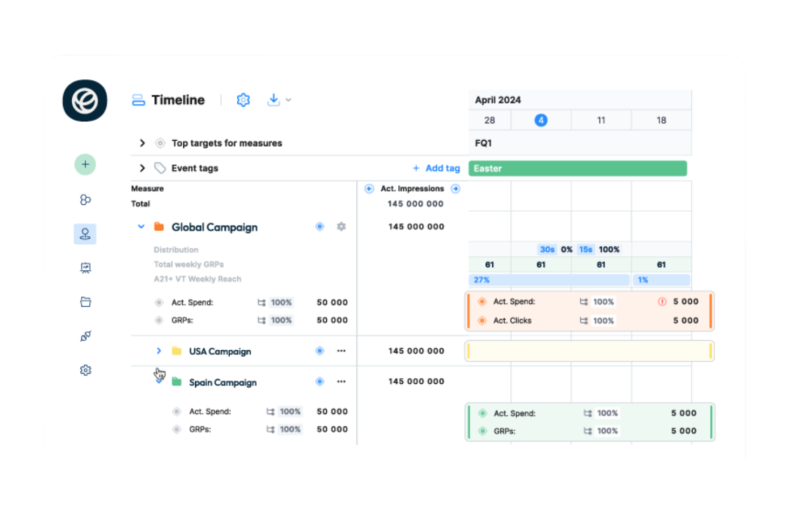This screenshot has height=532, width=798.
Task: Expand the USA Campaign row
Action: pos(159,351)
